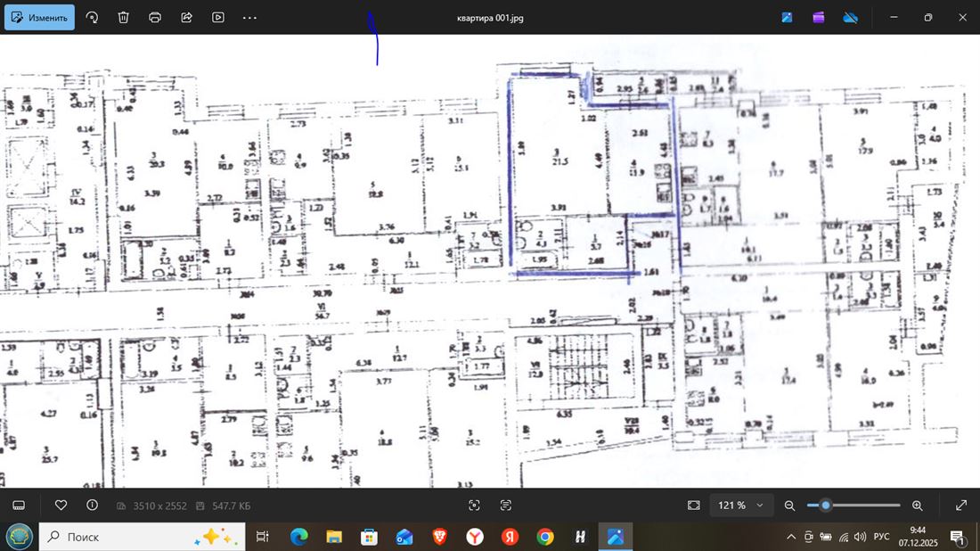Click the zoom out magnifier button

pyautogui.click(x=789, y=506)
